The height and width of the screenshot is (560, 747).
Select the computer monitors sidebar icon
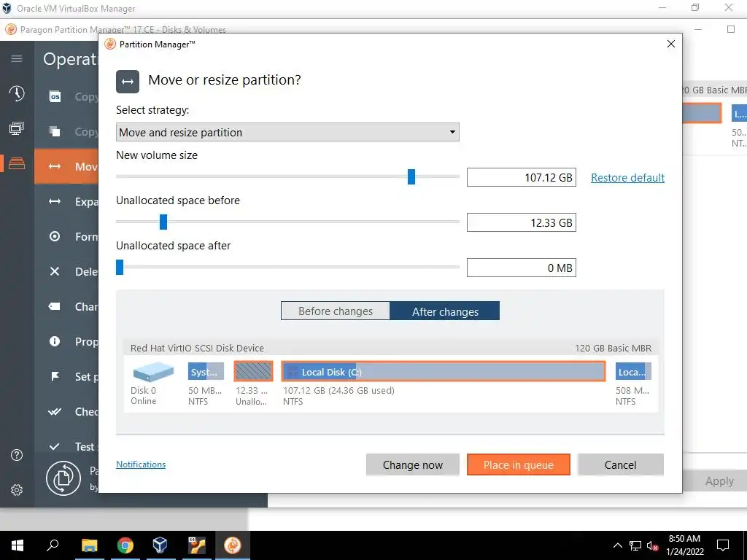tap(17, 128)
